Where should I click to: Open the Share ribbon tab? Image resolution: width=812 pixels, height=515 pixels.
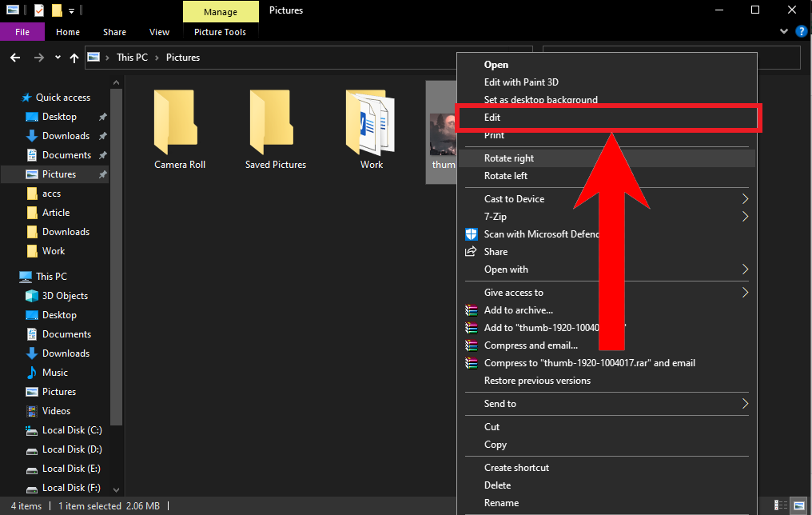(114, 32)
